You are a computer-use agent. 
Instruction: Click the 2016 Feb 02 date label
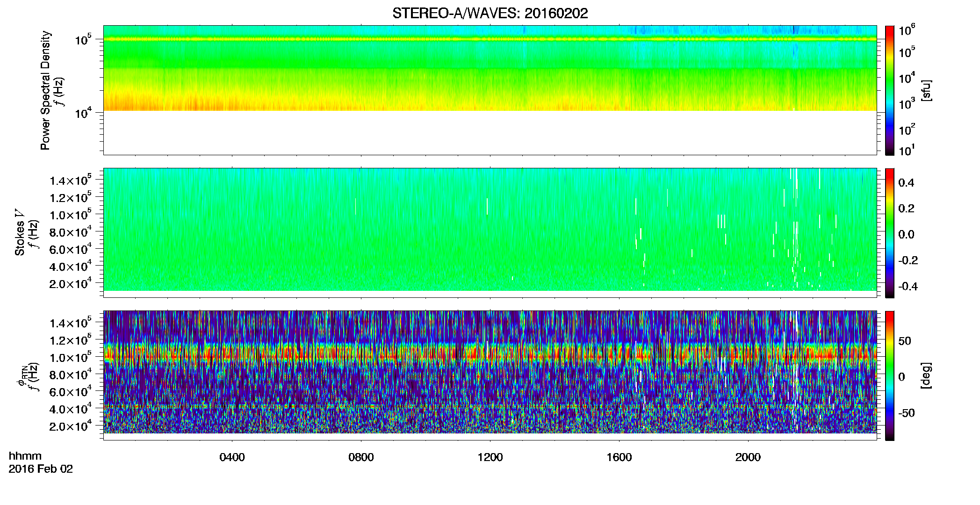click(x=41, y=469)
